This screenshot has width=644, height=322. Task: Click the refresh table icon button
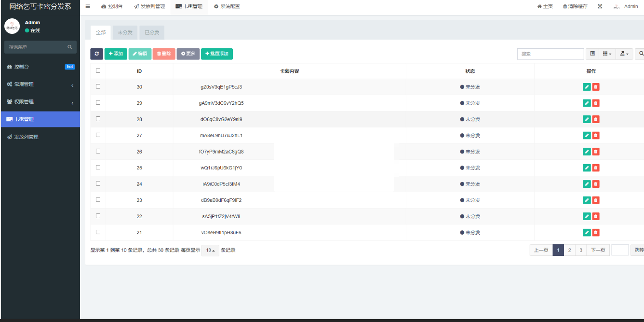coord(96,54)
